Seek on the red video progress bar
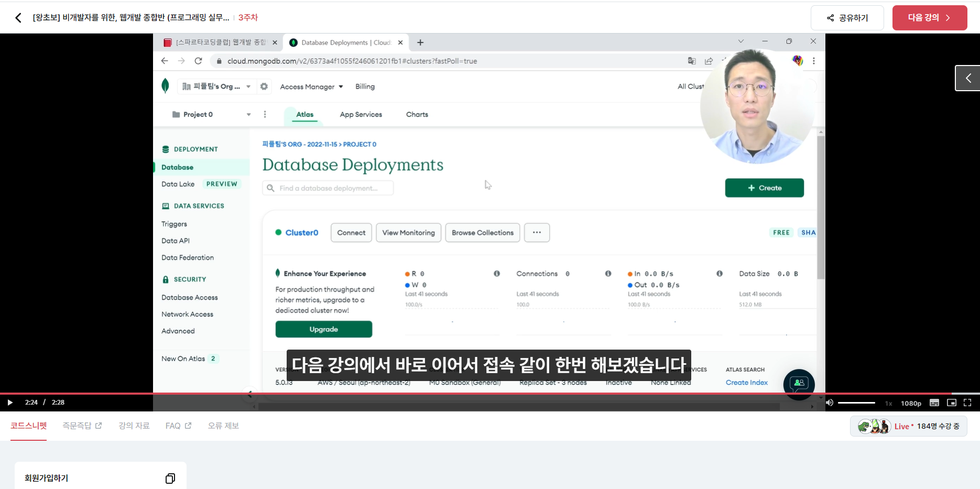The image size is (980, 489). click(490, 393)
